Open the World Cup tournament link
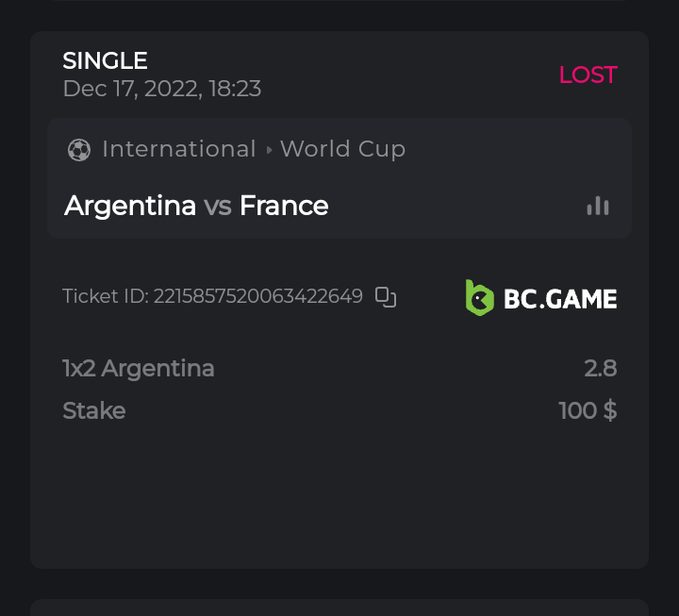Viewport: 679px width, 616px height. point(342,149)
